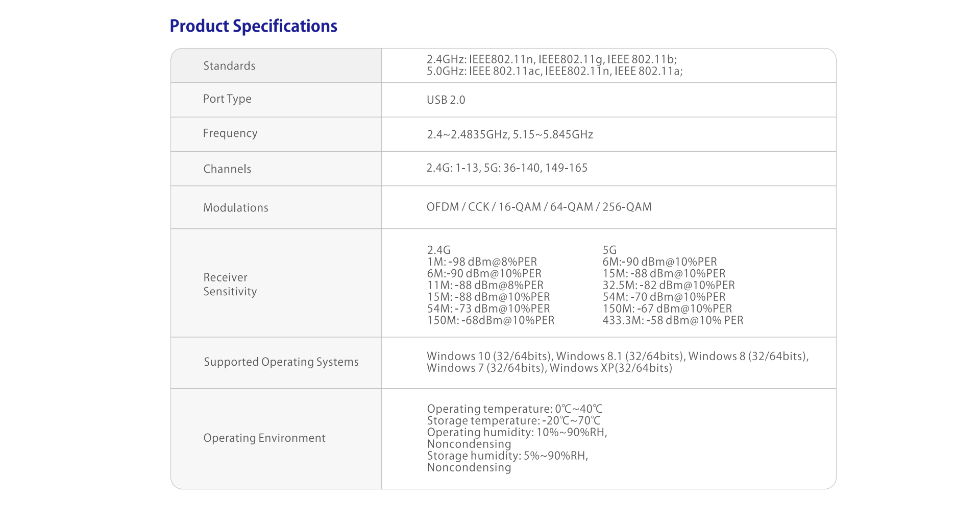
Task: Select the 433.3M: -58 dBm line
Action: 672,320
